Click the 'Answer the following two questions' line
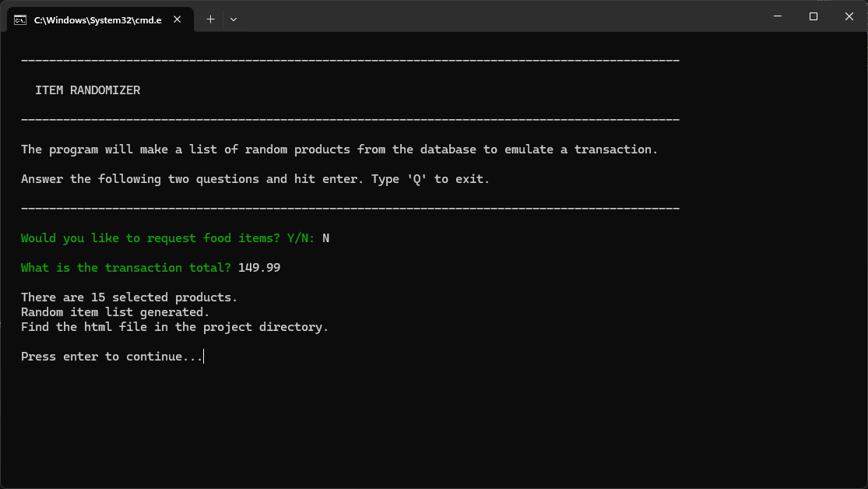868x489 pixels. [x=255, y=179]
